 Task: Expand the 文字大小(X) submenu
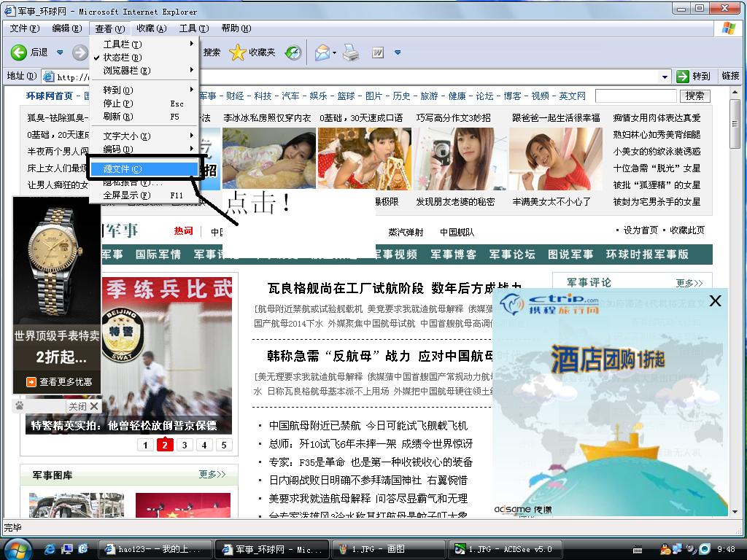(x=144, y=136)
